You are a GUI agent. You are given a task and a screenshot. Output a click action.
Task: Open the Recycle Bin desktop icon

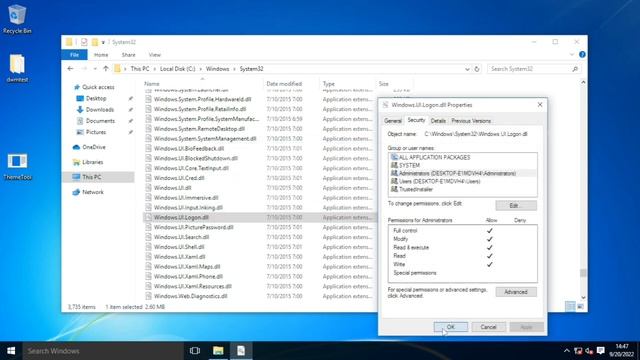[x=17, y=20]
